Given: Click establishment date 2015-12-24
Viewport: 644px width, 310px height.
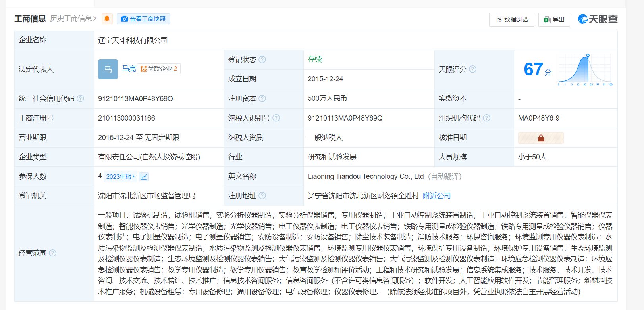Looking at the screenshot, I should pyautogui.click(x=326, y=79).
